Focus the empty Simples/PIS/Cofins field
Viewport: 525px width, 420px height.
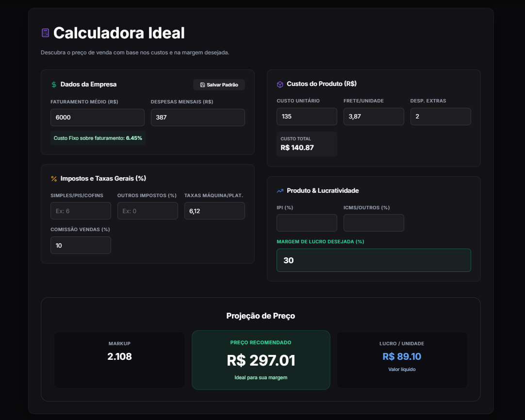pyautogui.click(x=81, y=210)
